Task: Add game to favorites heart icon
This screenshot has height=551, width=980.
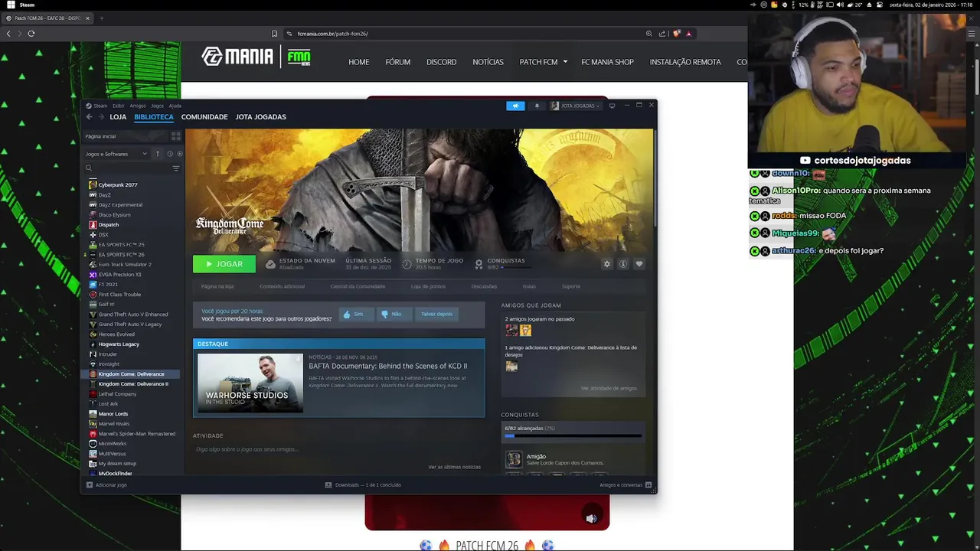Action: pos(639,264)
